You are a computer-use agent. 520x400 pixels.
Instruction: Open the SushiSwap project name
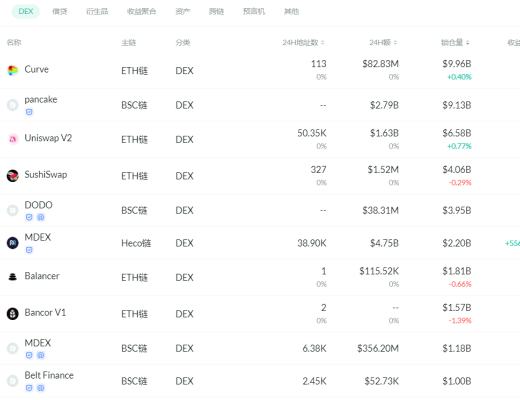46,175
